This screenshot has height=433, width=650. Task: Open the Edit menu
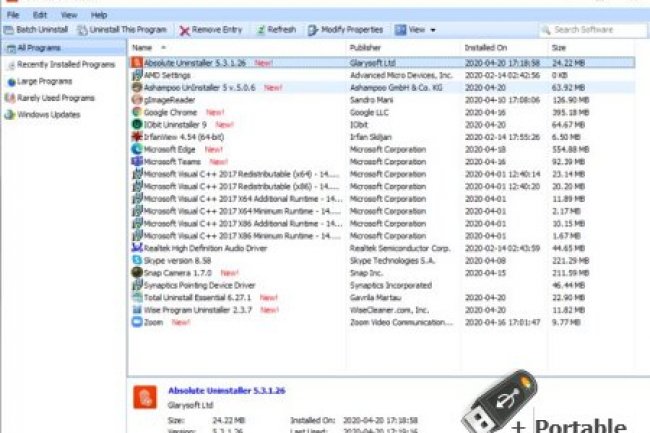[39, 15]
